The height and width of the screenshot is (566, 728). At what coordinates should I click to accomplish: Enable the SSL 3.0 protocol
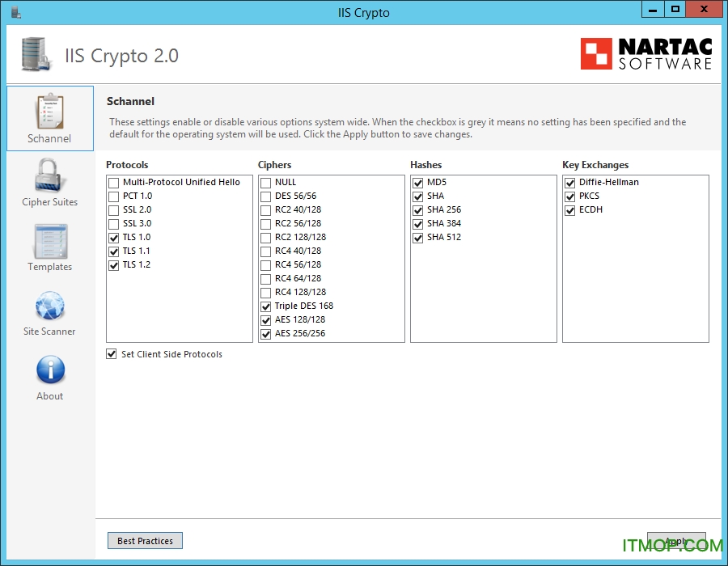pos(113,223)
